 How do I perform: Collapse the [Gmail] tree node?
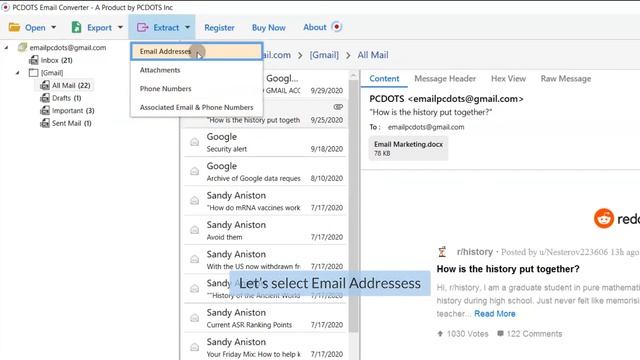tap(18, 73)
